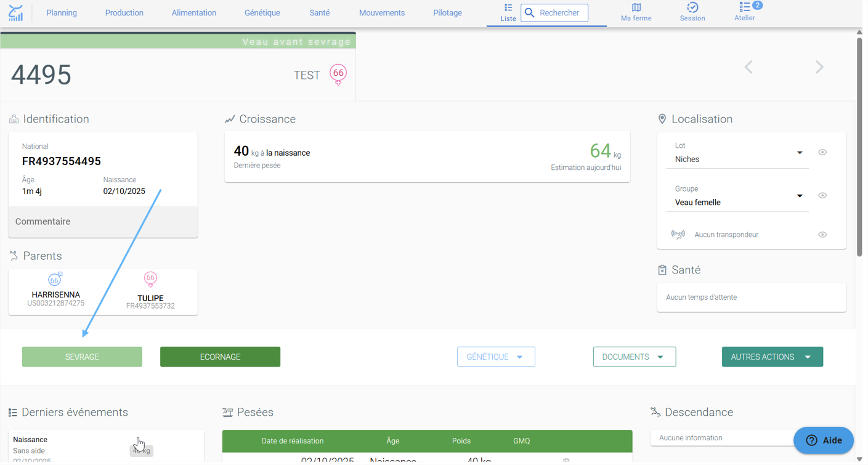Click the Santé clipboard icon

tap(662, 270)
